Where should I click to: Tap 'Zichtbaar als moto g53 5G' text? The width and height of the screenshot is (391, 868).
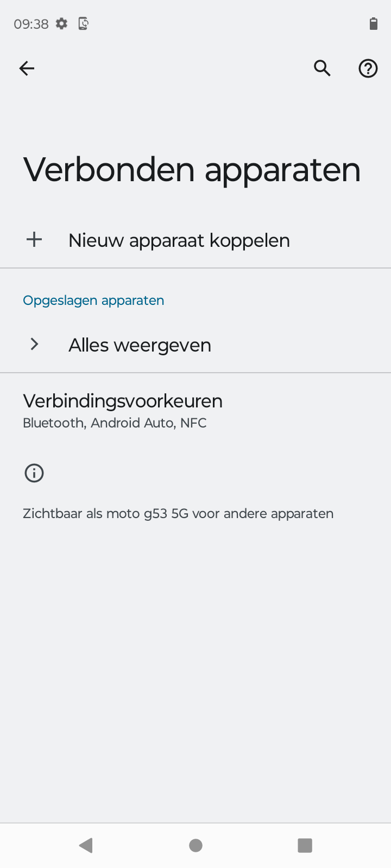(106, 513)
